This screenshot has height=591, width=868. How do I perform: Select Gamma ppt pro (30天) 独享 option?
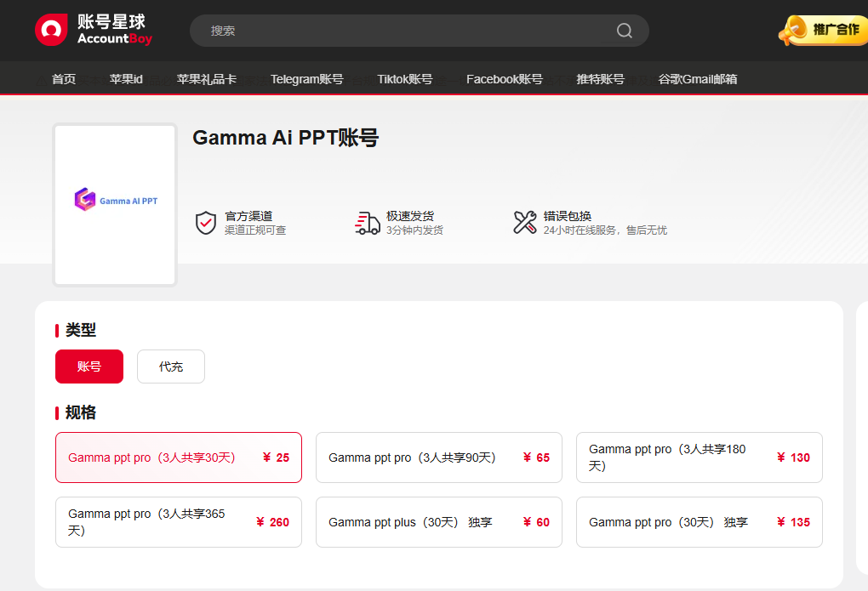700,522
